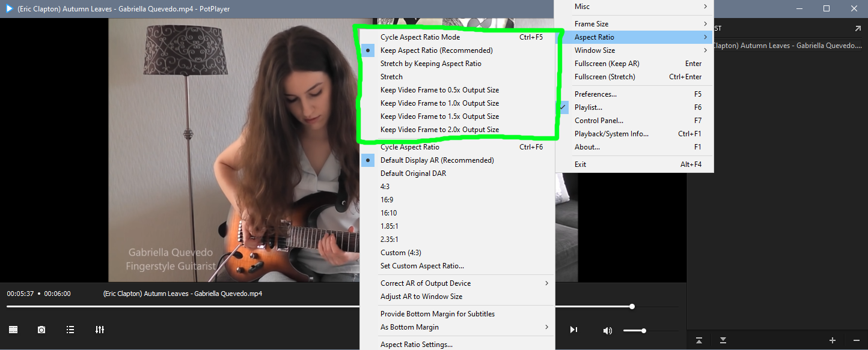The width and height of the screenshot is (868, 350).
Task: Add a file with the playlist plus icon
Action: [833, 340]
